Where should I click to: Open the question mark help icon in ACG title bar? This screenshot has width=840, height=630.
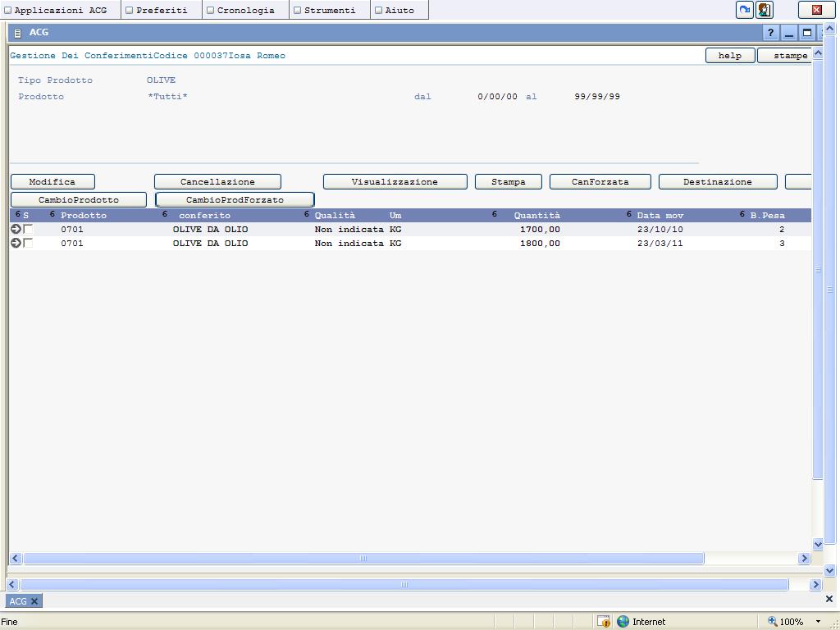(770, 33)
